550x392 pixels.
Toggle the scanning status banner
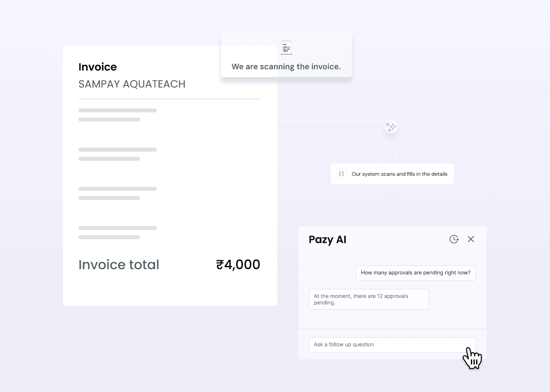pos(286,66)
